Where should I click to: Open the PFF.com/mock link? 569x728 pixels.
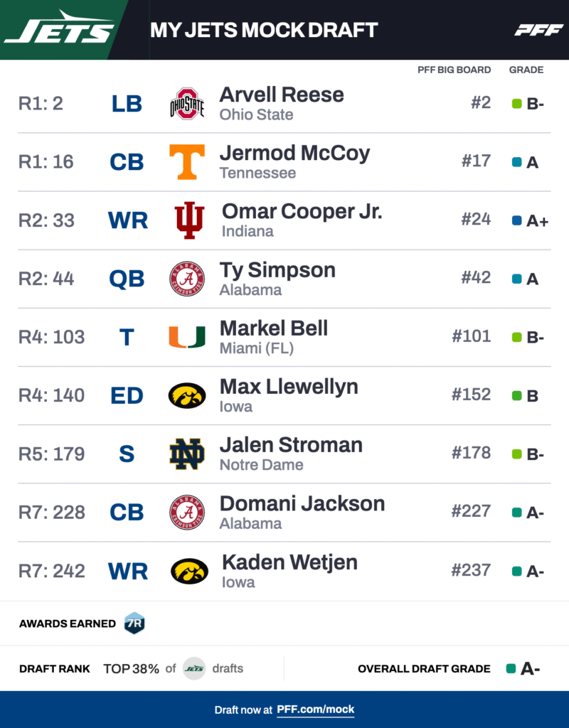[x=315, y=710]
